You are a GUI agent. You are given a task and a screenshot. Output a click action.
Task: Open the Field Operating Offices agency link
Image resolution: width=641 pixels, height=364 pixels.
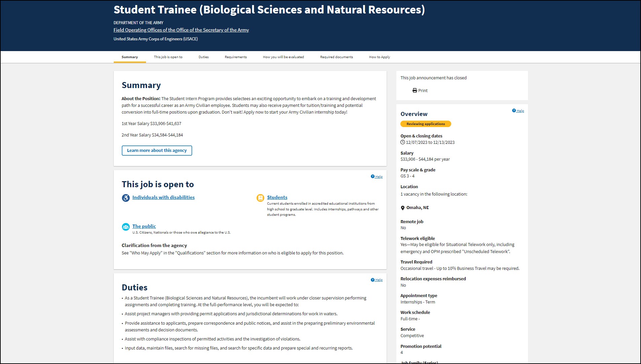pyautogui.click(x=181, y=30)
